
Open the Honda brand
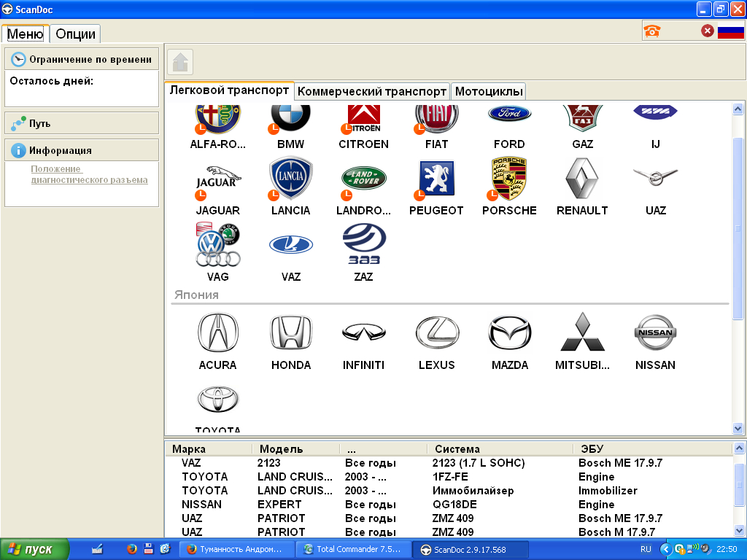[x=290, y=332]
